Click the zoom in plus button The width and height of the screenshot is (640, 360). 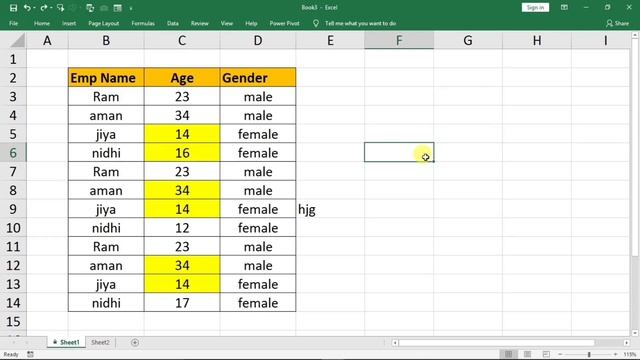pyautogui.click(x=615, y=354)
